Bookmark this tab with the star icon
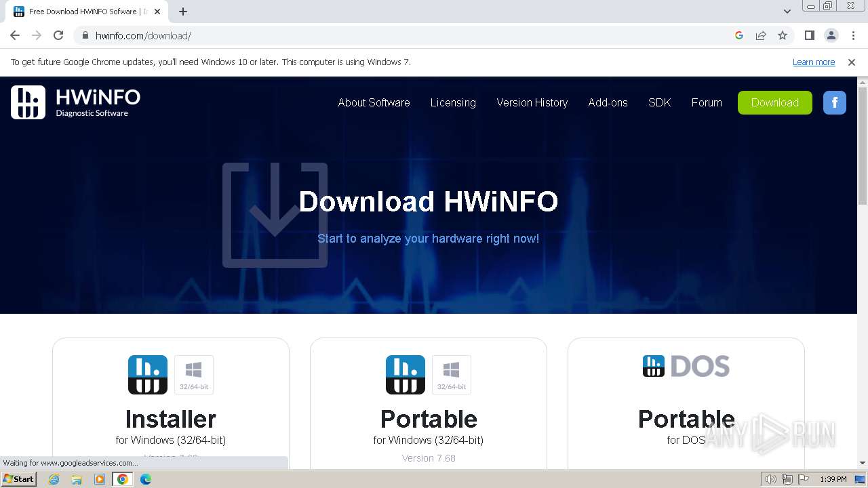Image resolution: width=868 pixels, height=488 pixels. (783, 35)
